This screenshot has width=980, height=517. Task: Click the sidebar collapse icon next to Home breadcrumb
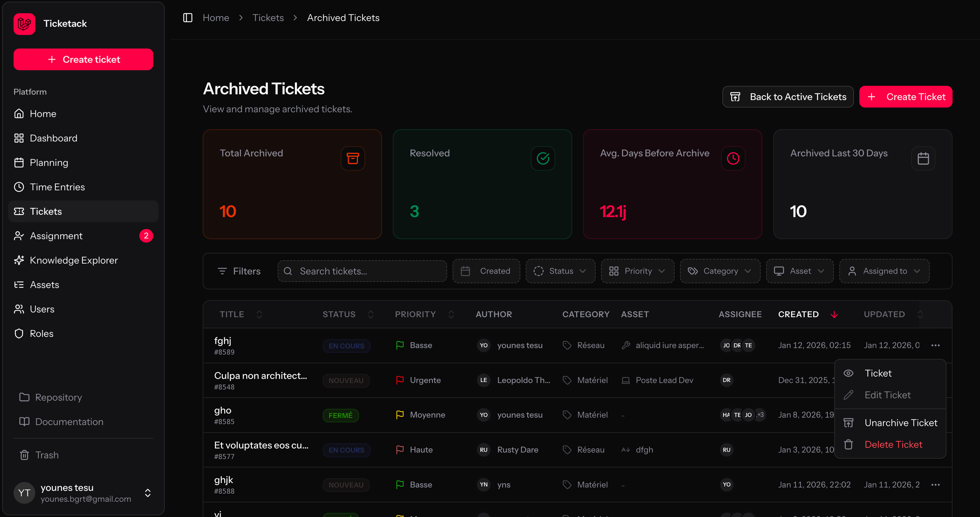click(x=187, y=18)
